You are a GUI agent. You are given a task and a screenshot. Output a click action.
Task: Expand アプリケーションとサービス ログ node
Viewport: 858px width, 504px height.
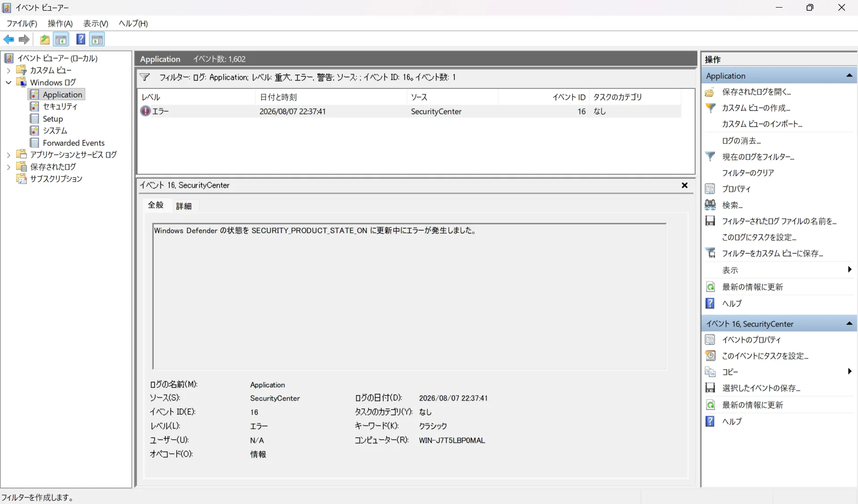pos(8,155)
